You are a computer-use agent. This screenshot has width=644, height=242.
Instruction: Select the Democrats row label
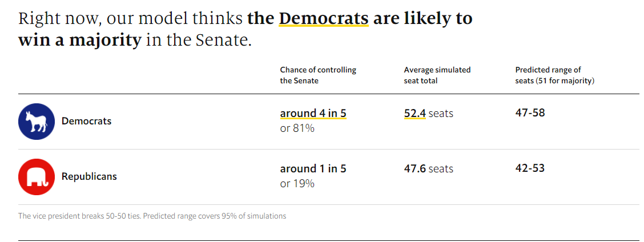point(86,121)
